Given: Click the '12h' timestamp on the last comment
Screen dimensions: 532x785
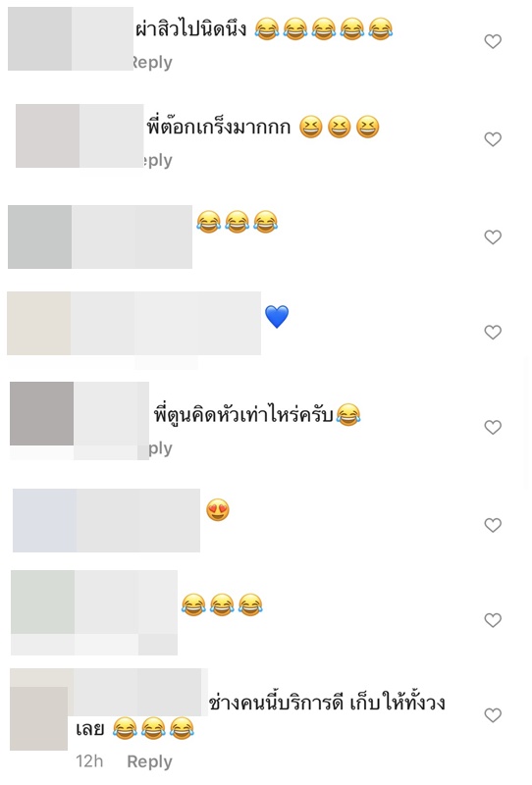Looking at the screenshot, I should coord(89,761).
